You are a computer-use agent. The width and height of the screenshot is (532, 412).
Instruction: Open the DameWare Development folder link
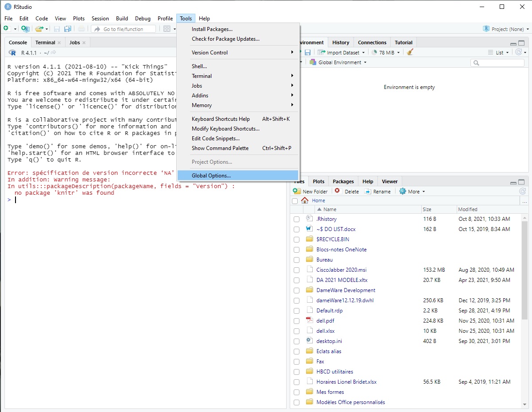(346, 290)
